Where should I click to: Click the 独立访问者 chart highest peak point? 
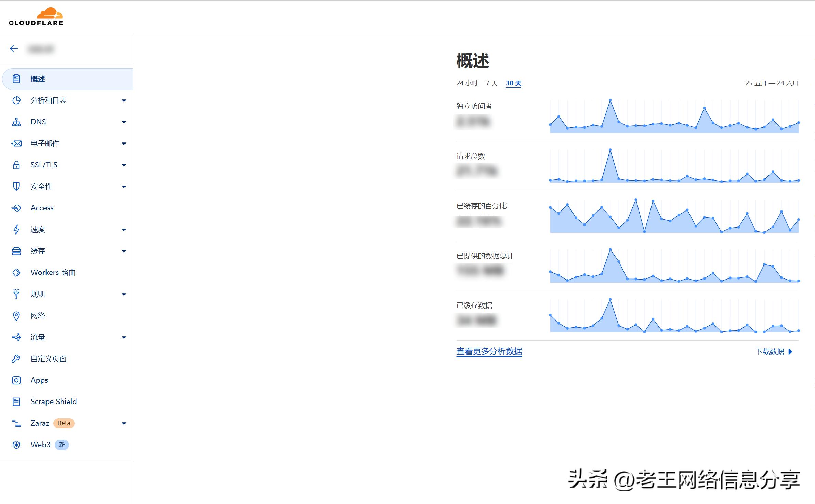click(x=610, y=100)
